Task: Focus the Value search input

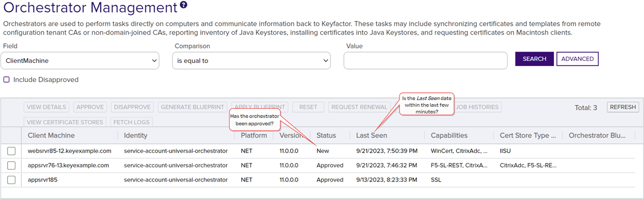Action: click(x=425, y=60)
